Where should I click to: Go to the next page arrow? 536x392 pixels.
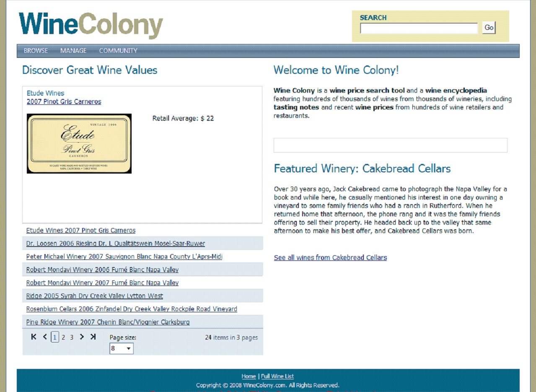coord(82,337)
